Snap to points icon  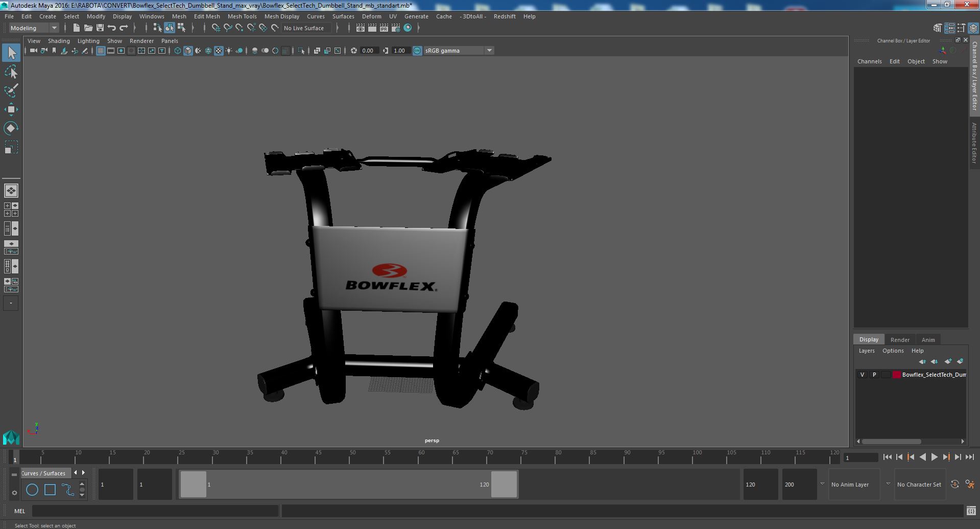[239, 28]
